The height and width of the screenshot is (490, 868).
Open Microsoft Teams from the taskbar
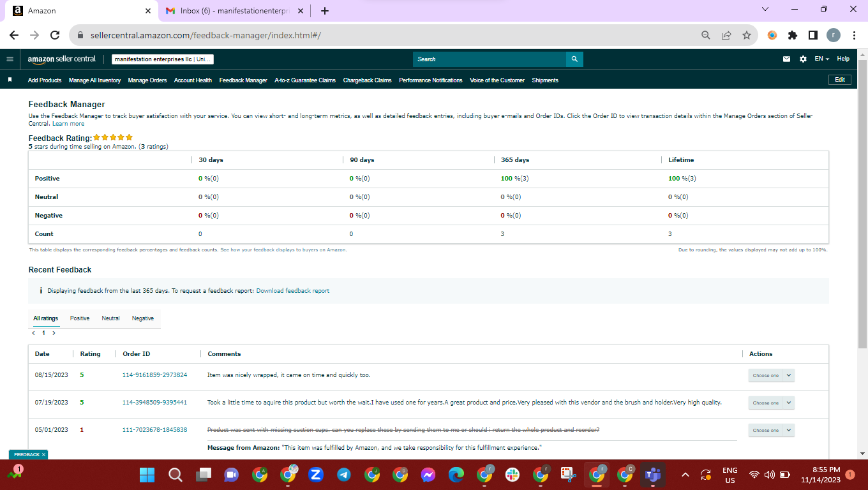click(652, 475)
